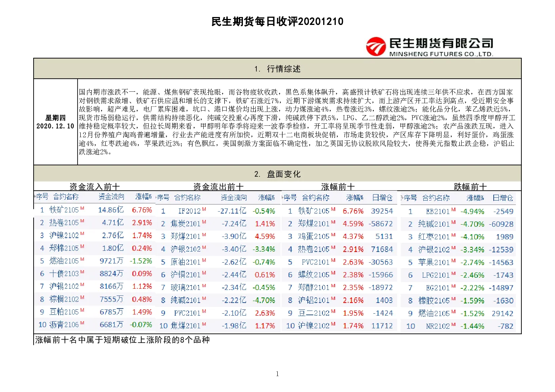Click contract 棕榈2102

click(64, 299)
